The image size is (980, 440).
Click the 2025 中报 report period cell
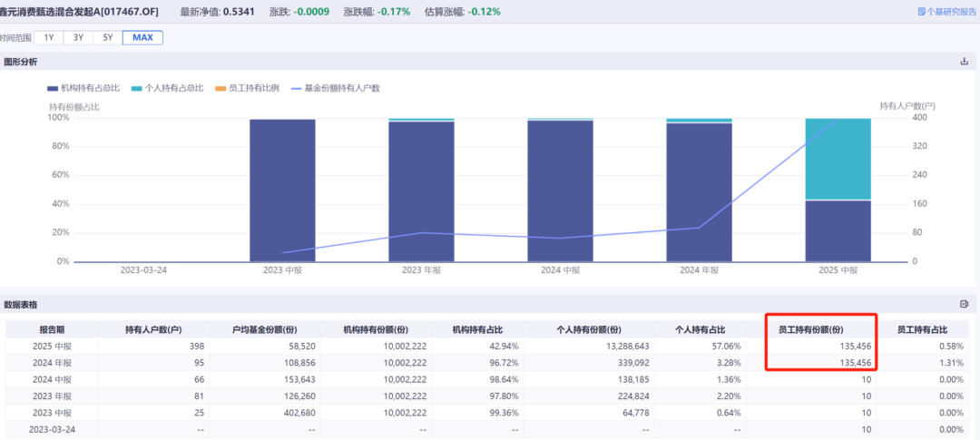pyautogui.click(x=51, y=347)
